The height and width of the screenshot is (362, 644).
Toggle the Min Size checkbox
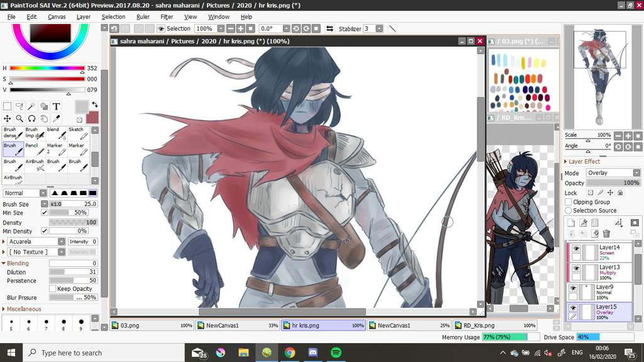pyautogui.click(x=45, y=212)
